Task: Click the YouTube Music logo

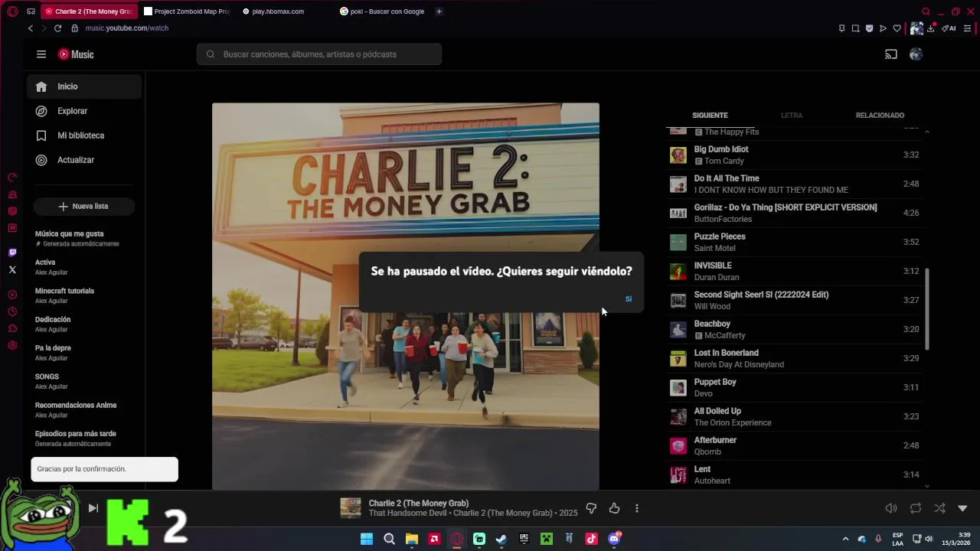Action: pos(76,54)
